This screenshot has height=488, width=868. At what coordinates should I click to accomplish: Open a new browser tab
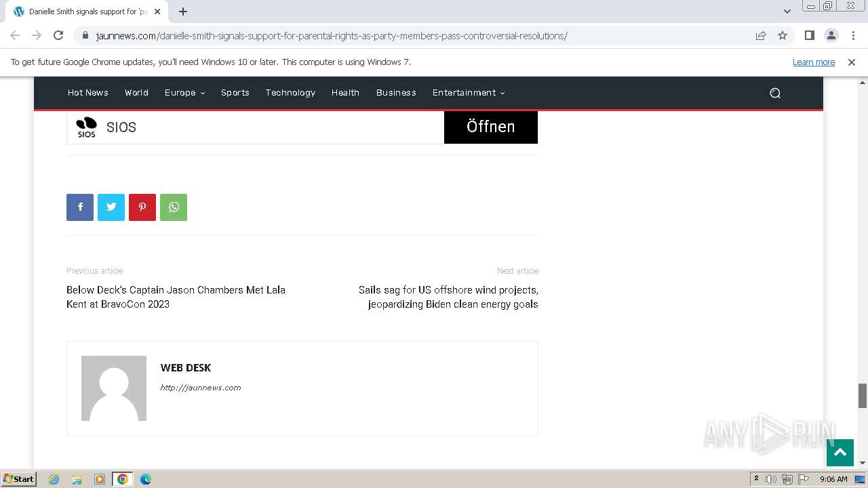click(x=183, y=12)
